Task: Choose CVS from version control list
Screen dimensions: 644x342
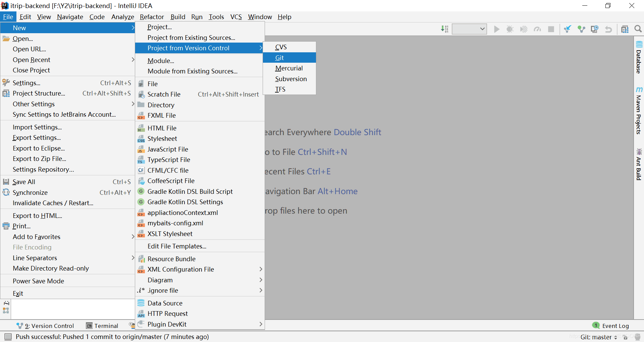Action: point(289,47)
